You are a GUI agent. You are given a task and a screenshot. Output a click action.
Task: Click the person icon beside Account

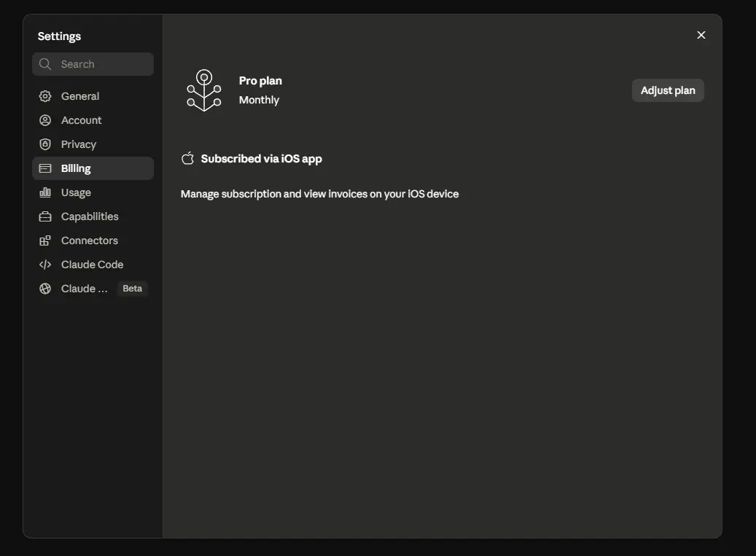click(45, 120)
